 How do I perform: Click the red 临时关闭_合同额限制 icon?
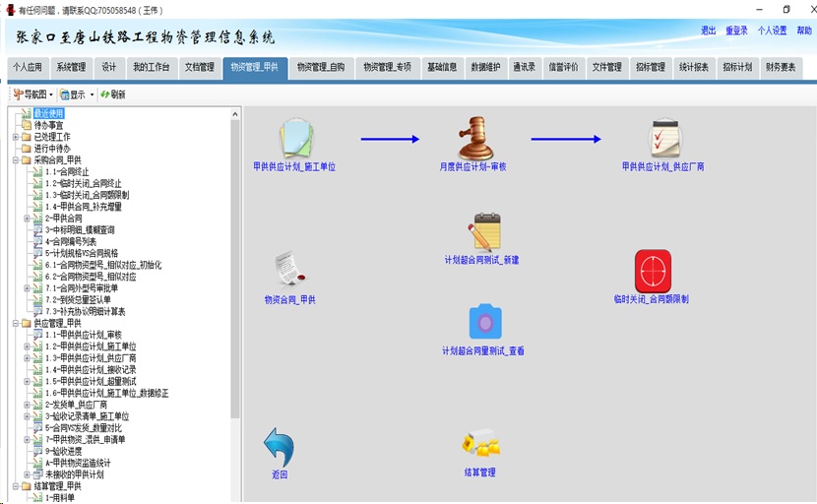[652, 271]
